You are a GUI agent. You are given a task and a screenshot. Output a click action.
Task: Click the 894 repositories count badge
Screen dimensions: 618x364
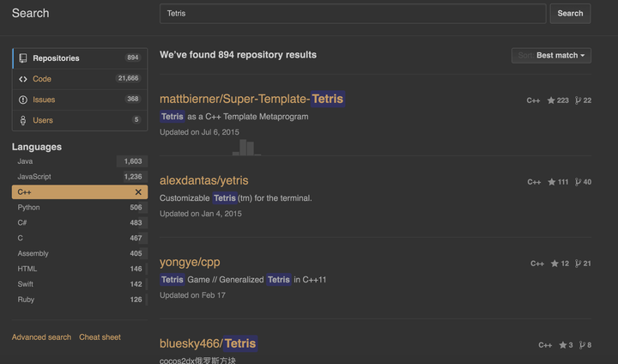click(133, 58)
